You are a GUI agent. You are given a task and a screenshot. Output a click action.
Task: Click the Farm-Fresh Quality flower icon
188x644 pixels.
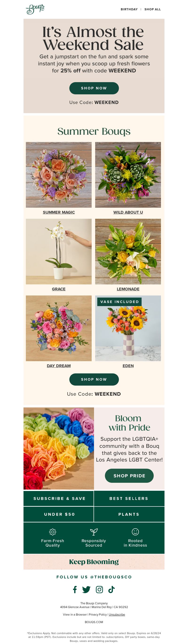tap(53, 532)
